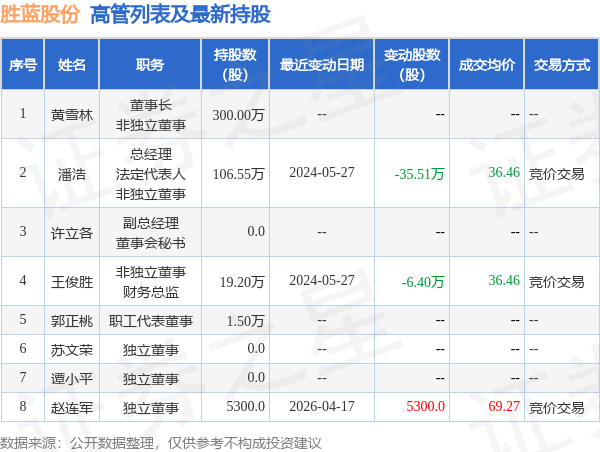The image size is (600, 452).
Task: Select the 姓名 column header
Action: pos(72,65)
